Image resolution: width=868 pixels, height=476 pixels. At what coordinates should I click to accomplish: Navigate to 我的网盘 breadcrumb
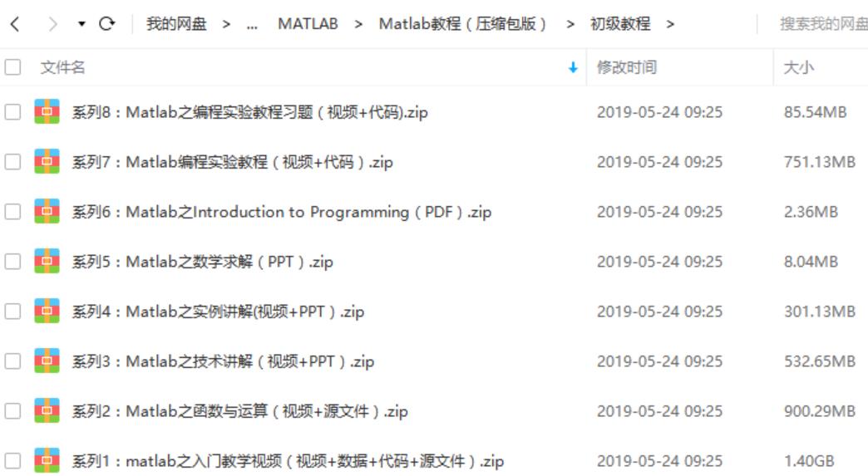click(x=176, y=24)
